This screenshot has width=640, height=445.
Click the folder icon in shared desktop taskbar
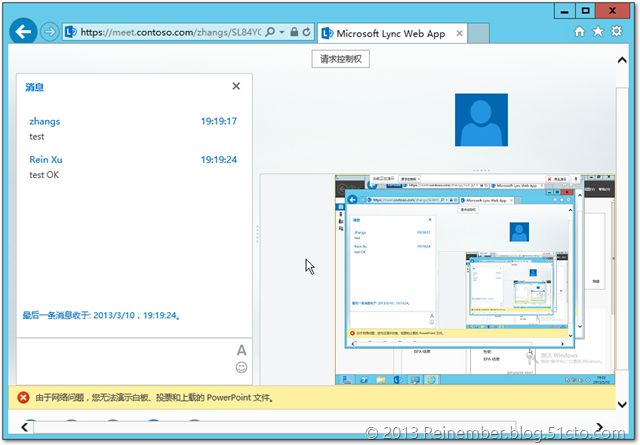point(380,380)
